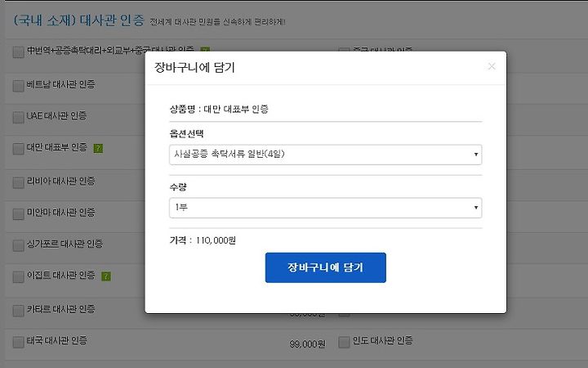Image resolution: width=588 pixels, height=368 pixels.
Task: Check the 카타르 대사관 인증 checkbox
Action: tap(18, 311)
